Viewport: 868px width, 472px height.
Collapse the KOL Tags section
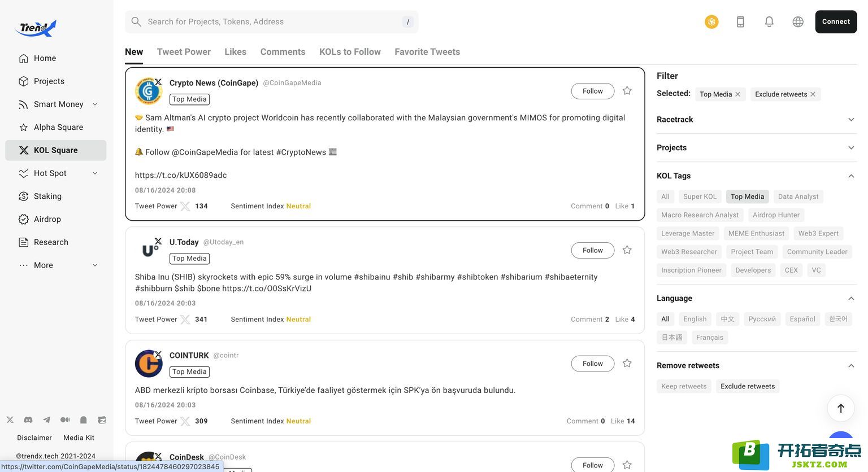(851, 176)
